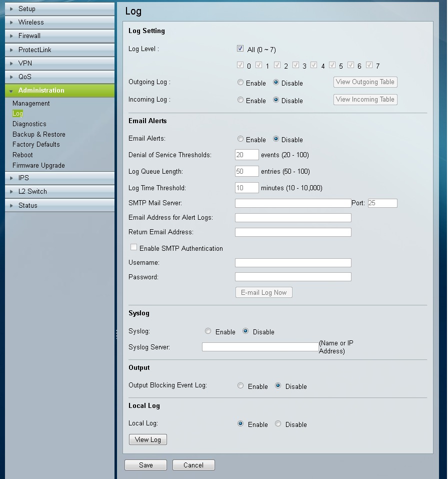448x479 pixels.
Task: Click the arrow icon beside Status
Action: pyautogui.click(x=11, y=205)
